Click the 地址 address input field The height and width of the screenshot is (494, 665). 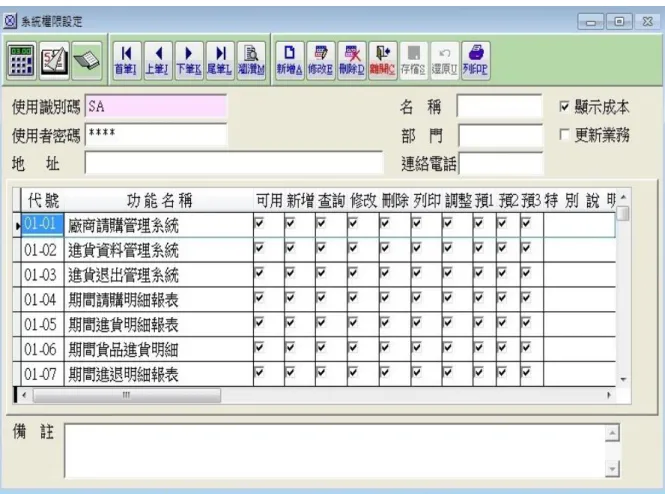[234, 163]
